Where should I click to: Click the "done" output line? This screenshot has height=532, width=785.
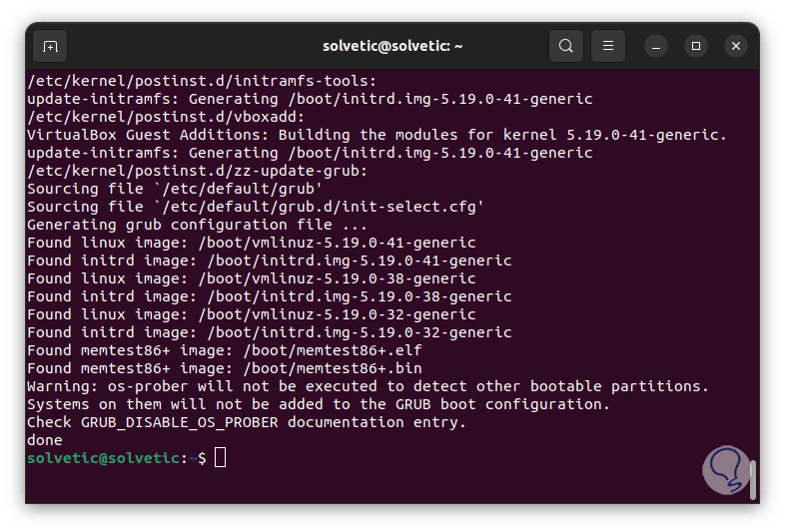[x=45, y=439]
